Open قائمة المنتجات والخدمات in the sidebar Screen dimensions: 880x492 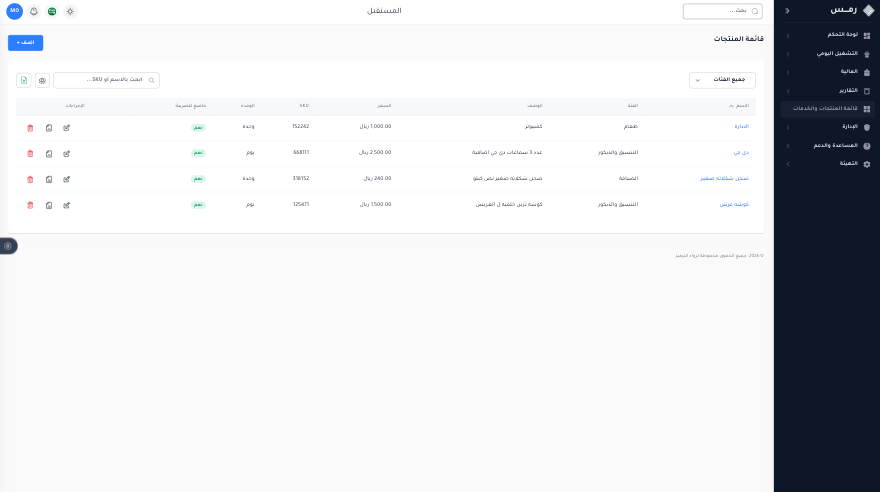point(828,108)
